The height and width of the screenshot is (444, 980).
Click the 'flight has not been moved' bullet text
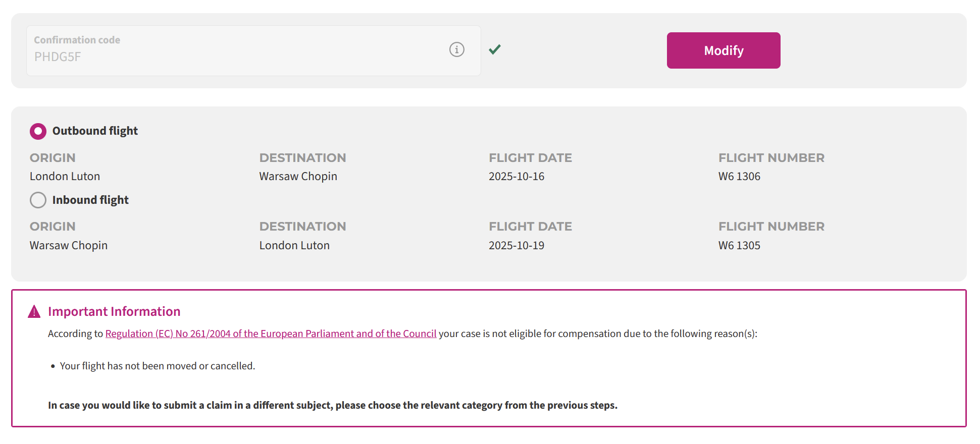[x=158, y=366]
